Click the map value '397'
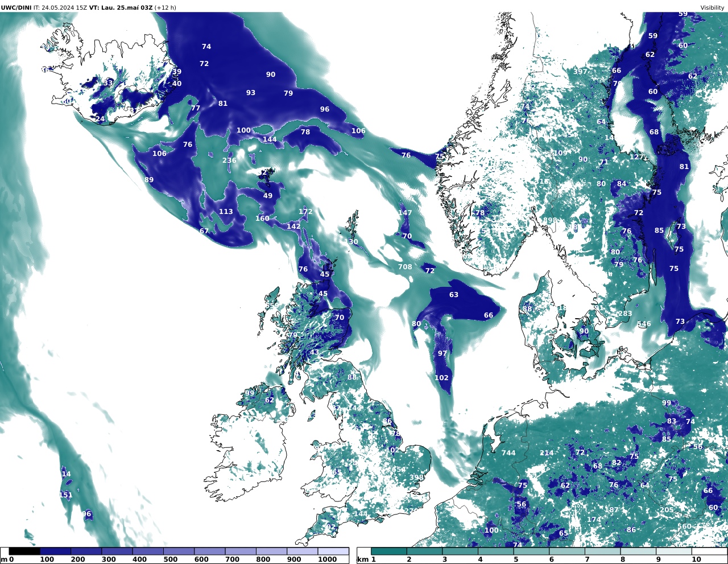 pos(580,71)
